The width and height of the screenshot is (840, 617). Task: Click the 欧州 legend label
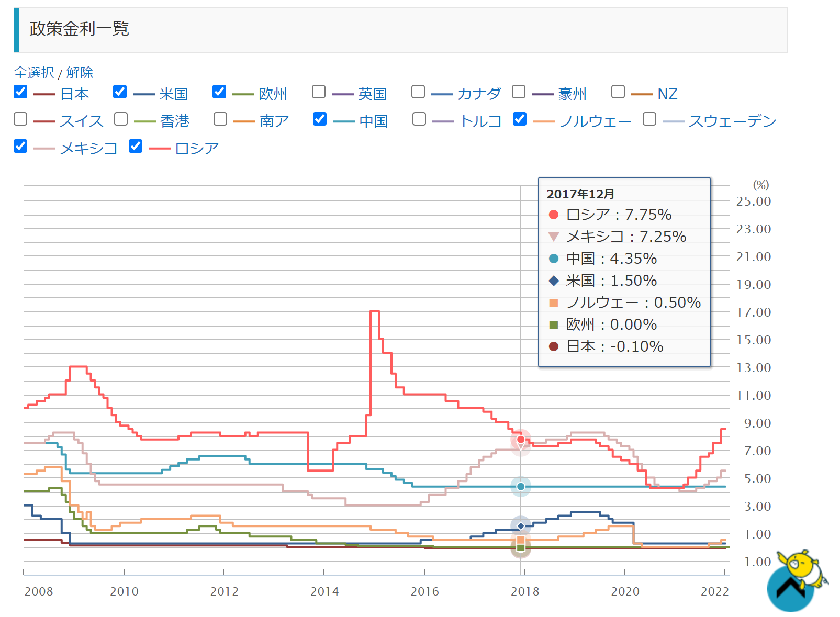pyautogui.click(x=273, y=94)
